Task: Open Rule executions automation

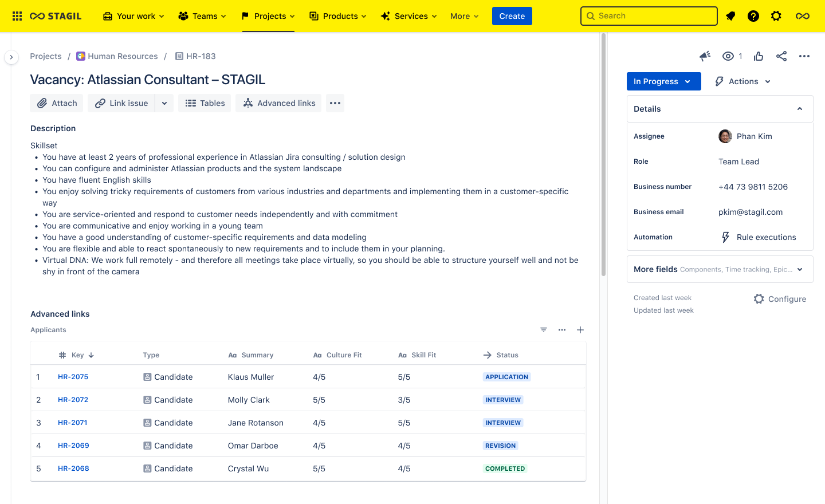Action: 758,237
